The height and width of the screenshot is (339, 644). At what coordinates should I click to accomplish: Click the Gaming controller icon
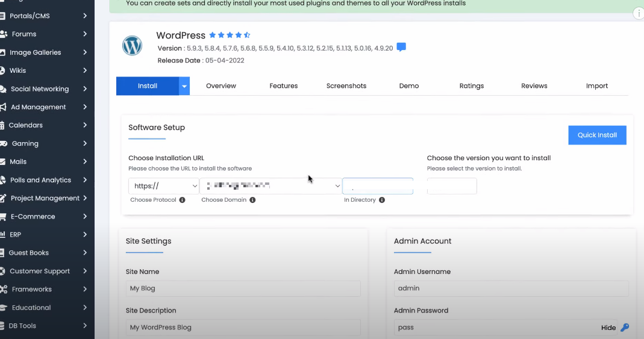pyautogui.click(x=4, y=144)
